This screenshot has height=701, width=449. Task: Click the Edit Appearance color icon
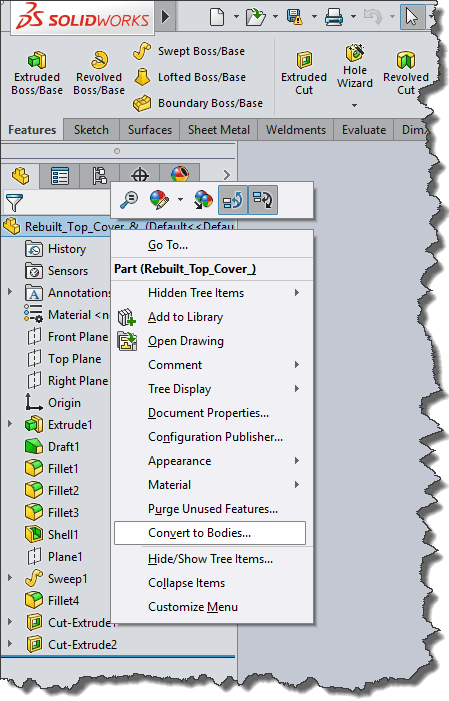pos(159,200)
